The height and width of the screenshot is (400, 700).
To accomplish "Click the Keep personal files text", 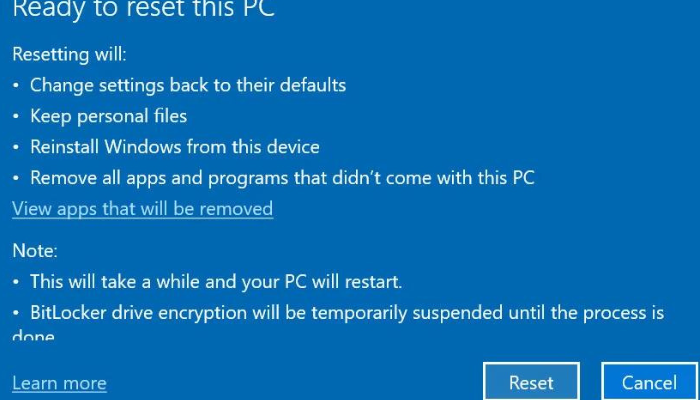I will [108, 116].
